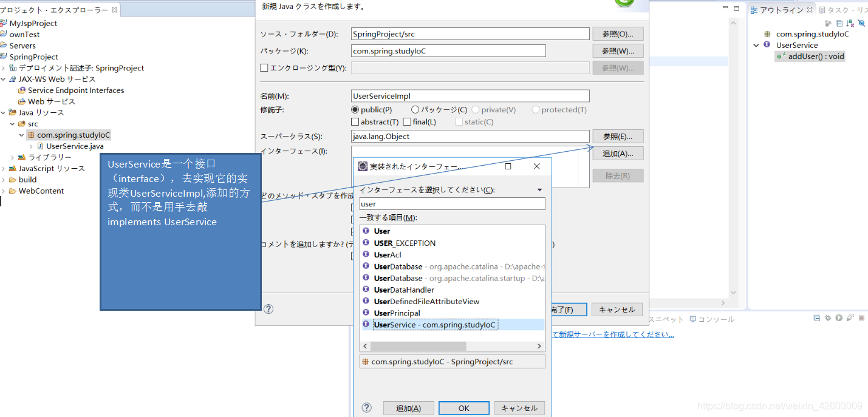
Task: Choose UserDefinedFileAttributeView from the list
Action: [x=426, y=302]
